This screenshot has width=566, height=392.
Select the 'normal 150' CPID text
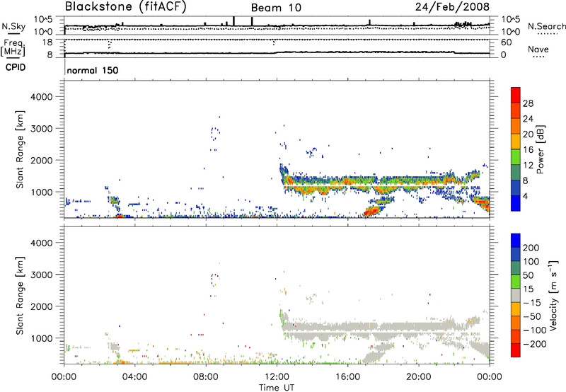point(93,70)
